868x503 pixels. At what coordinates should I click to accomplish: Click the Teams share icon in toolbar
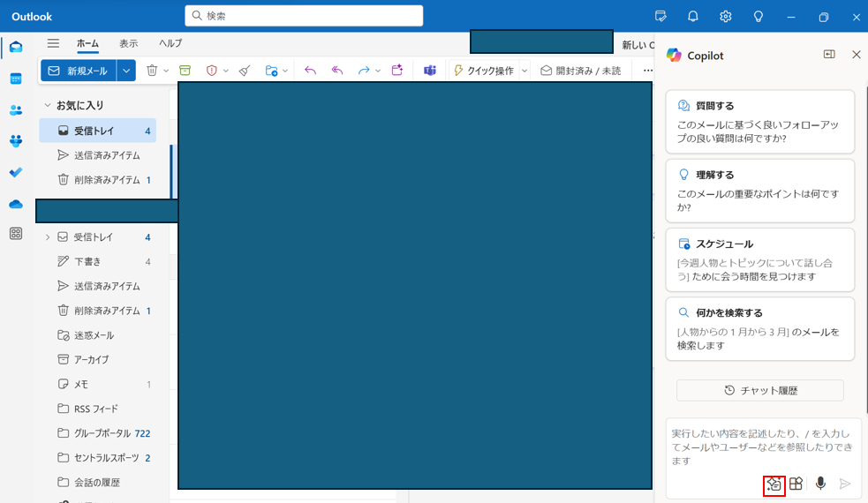point(430,71)
